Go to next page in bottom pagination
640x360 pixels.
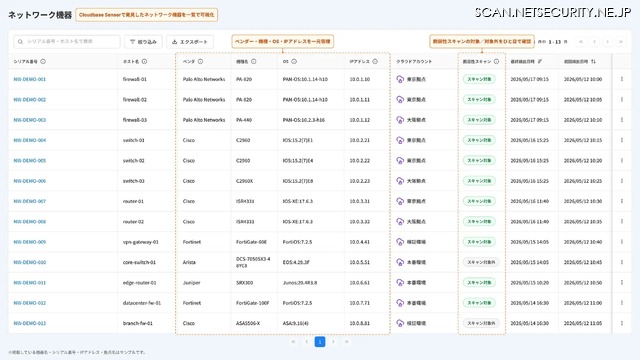tap(333, 342)
